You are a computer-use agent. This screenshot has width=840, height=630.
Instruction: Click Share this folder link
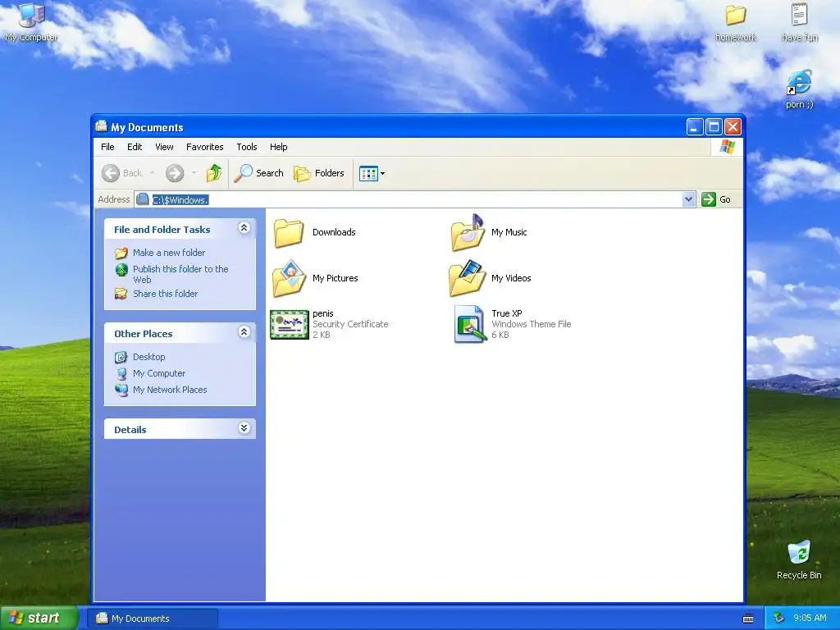tap(165, 294)
